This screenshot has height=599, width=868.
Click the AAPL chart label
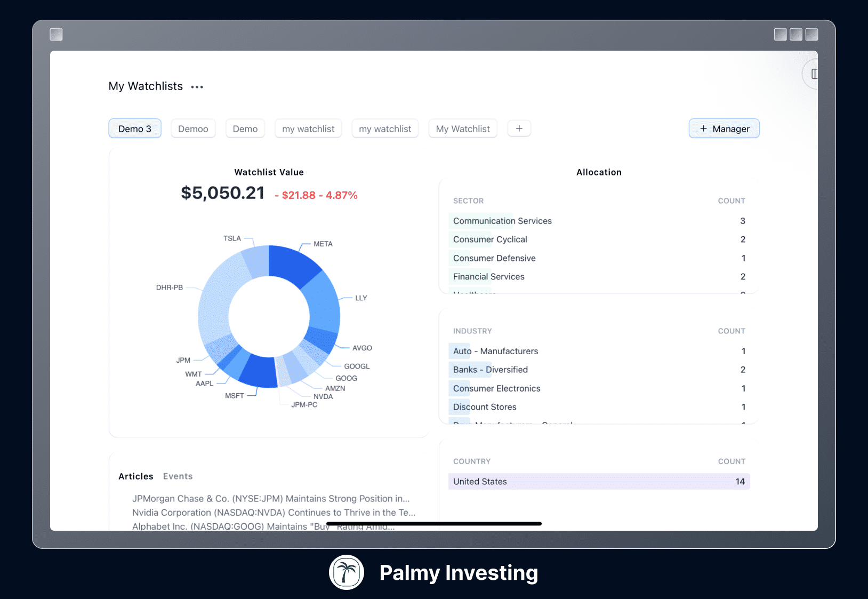click(204, 384)
